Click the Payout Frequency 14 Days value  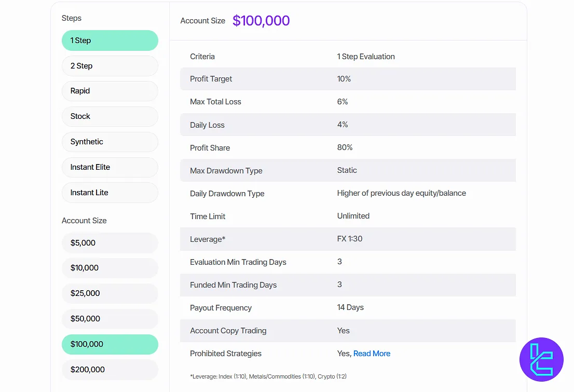point(350,307)
